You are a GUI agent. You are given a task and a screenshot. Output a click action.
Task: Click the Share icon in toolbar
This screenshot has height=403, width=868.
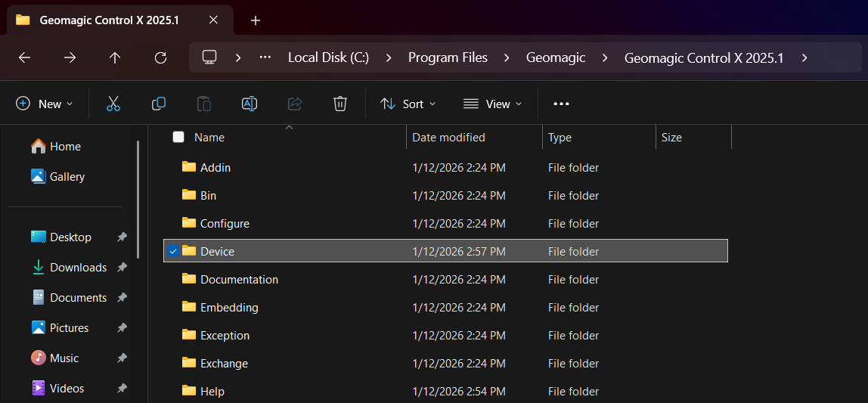coord(295,104)
